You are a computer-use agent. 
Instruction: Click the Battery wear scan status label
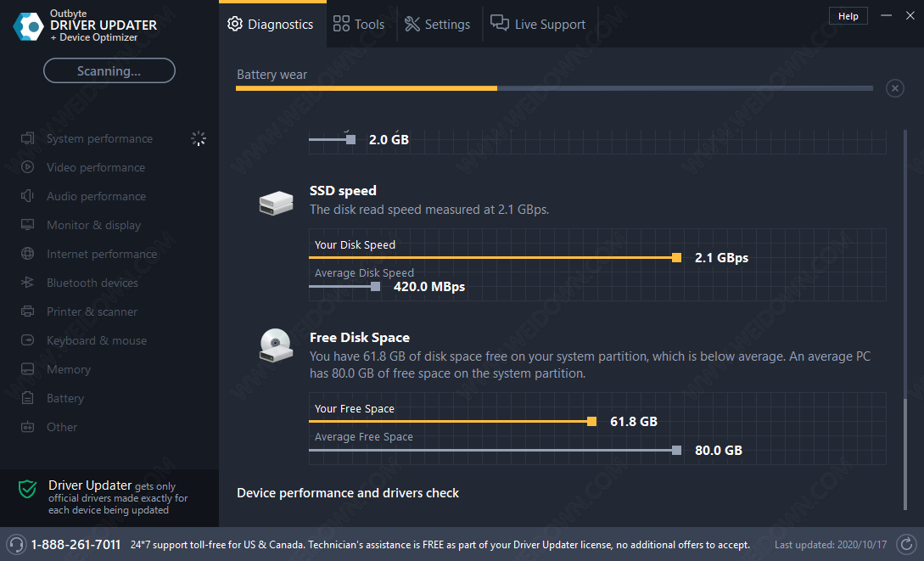pyautogui.click(x=272, y=75)
